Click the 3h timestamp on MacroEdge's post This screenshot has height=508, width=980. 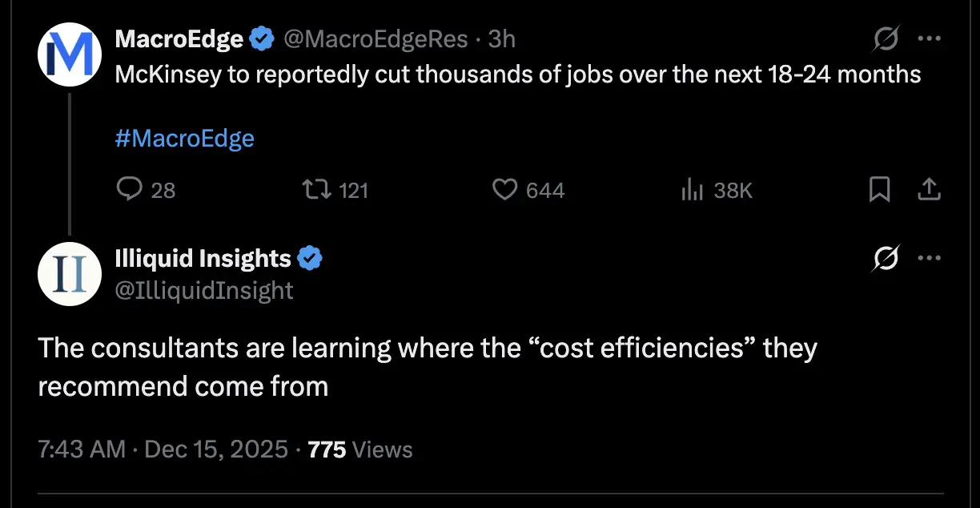click(x=502, y=38)
